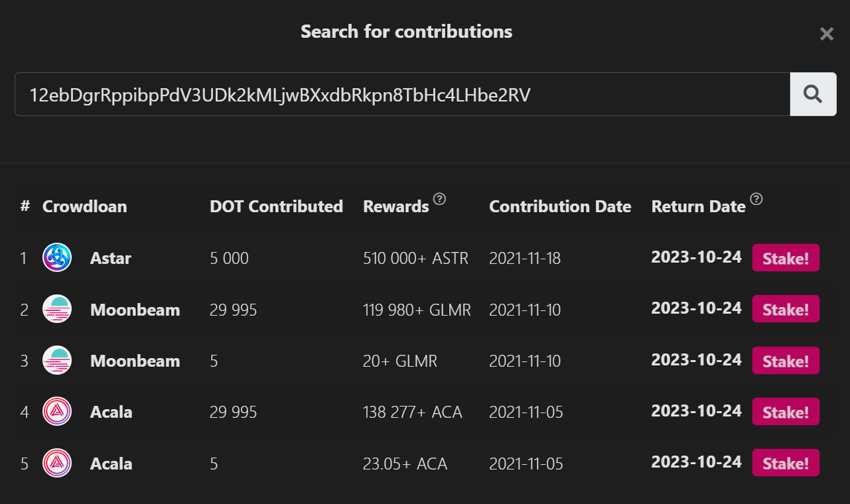Click Stake! for the 5 DOT Moonbeam row

pos(786,361)
